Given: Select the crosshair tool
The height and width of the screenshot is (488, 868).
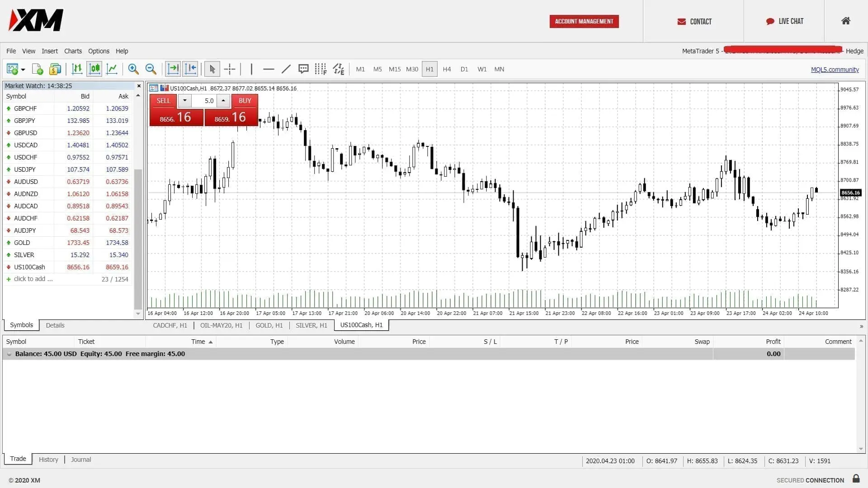Looking at the screenshot, I should pyautogui.click(x=230, y=69).
